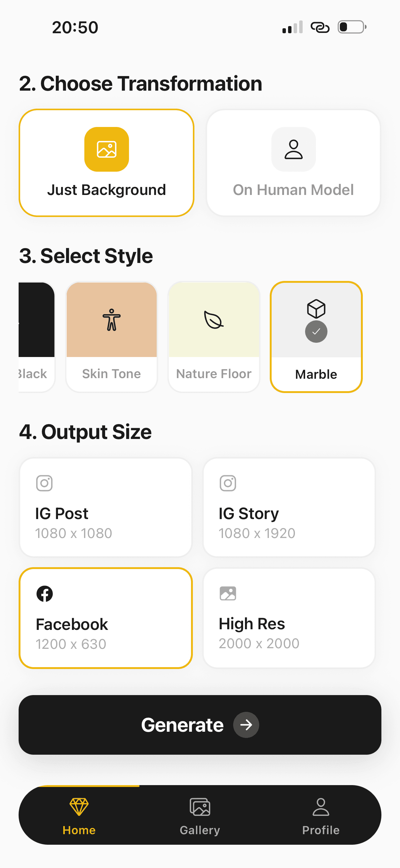Screen dimensions: 400x868
Task: Click the arrow inside the Generate button
Action: coord(246,725)
